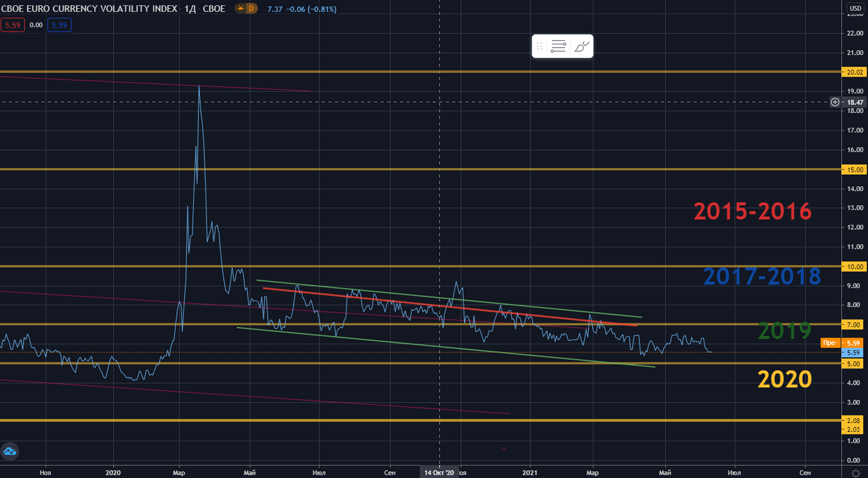
Task: Select the yellow 2020 text annotation
Action: click(785, 379)
